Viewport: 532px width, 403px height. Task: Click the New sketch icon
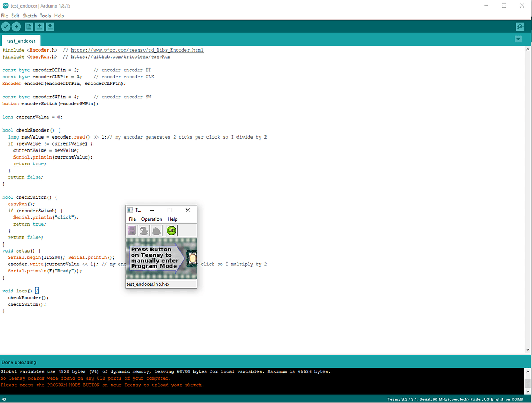coord(28,26)
